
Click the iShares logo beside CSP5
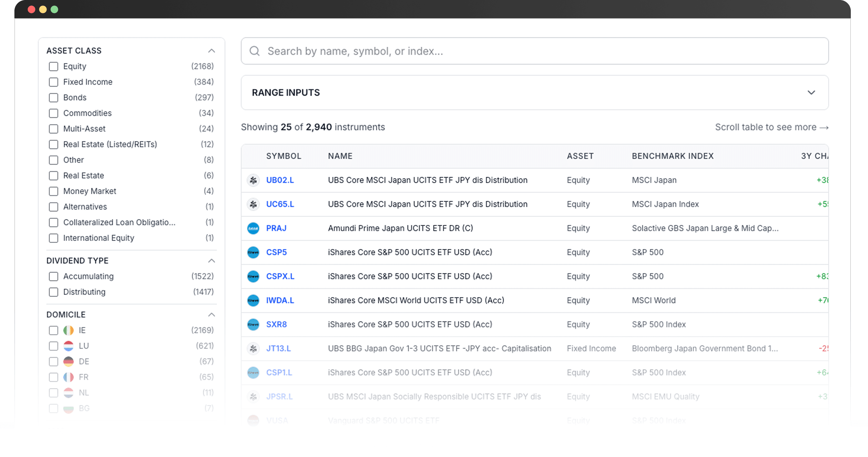click(x=253, y=252)
